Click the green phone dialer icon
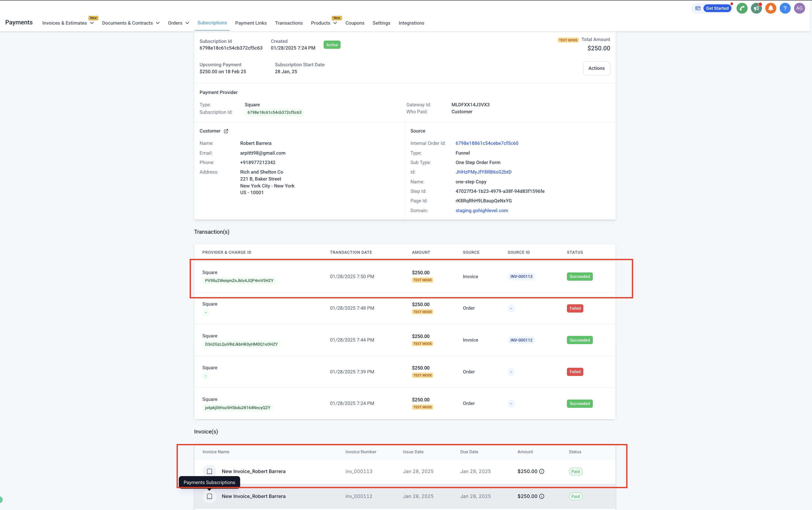Viewport: 812px width, 510px height. [x=742, y=8]
